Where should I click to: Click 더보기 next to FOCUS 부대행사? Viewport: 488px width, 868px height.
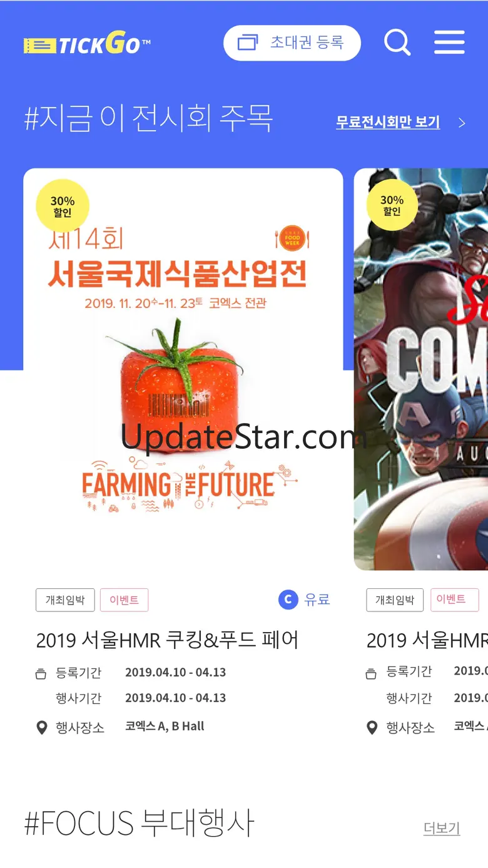click(x=442, y=829)
